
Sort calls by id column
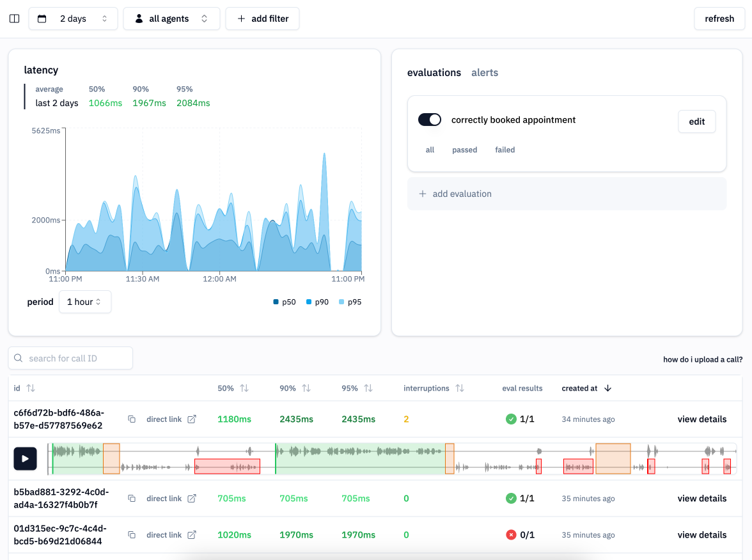(x=30, y=388)
